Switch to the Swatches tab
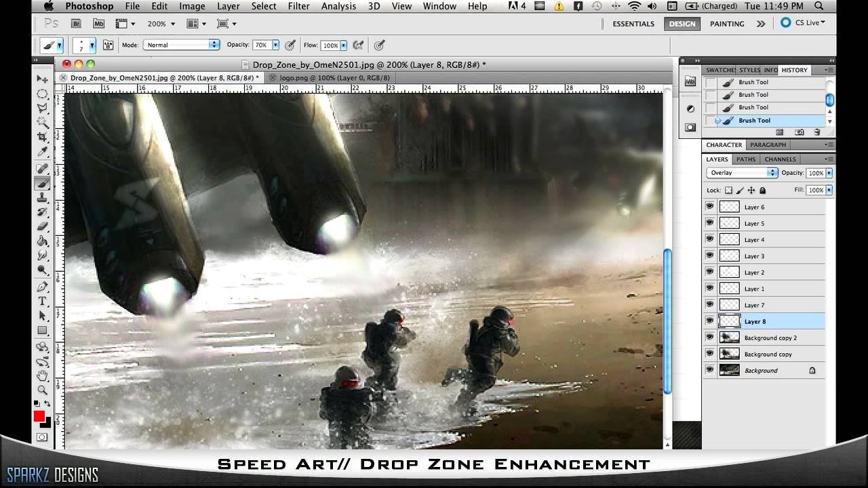 pyautogui.click(x=720, y=70)
